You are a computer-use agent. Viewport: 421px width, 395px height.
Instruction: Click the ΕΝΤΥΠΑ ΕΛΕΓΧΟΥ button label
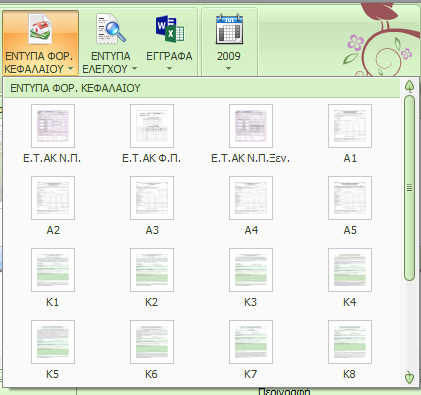click(x=106, y=62)
